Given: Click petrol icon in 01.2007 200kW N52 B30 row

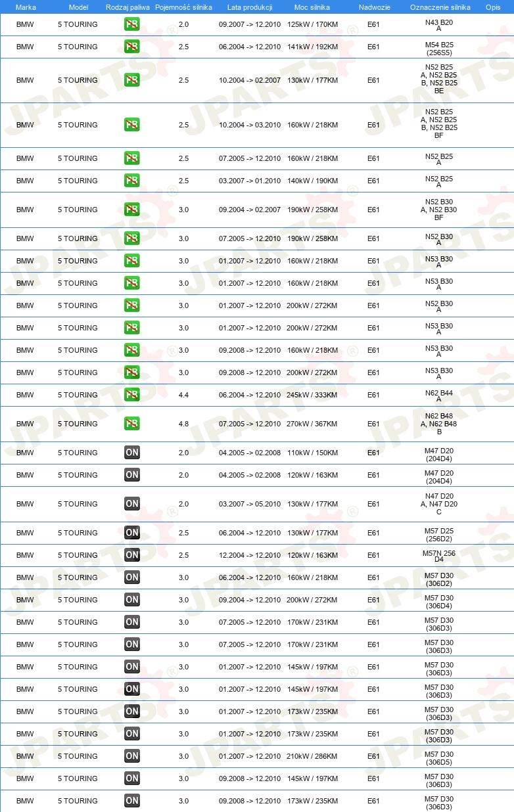Looking at the screenshot, I should (132, 305).
